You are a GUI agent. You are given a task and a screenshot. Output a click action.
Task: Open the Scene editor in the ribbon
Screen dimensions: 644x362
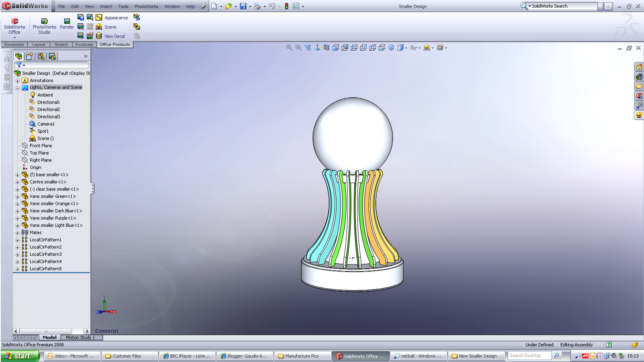coord(106,27)
